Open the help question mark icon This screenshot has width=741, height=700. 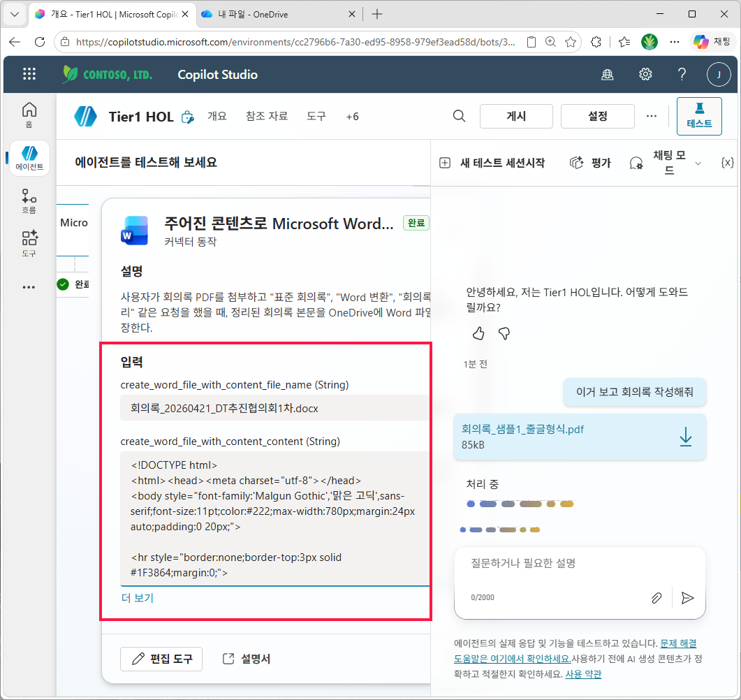click(682, 74)
